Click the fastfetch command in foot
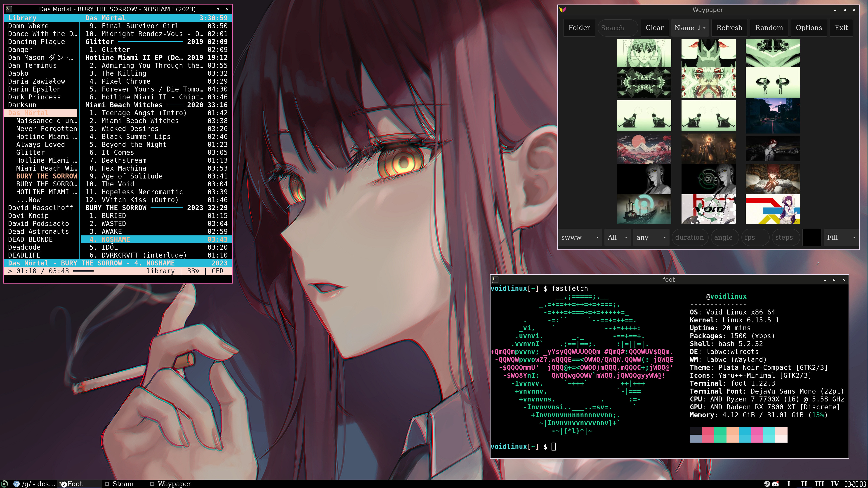Screen dimensions: 868x488 click(569, 289)
